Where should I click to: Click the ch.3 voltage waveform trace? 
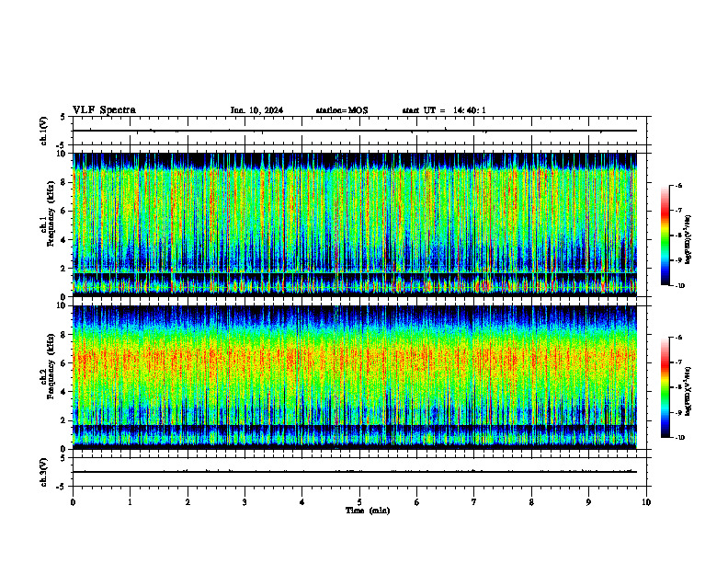point(354,472)
